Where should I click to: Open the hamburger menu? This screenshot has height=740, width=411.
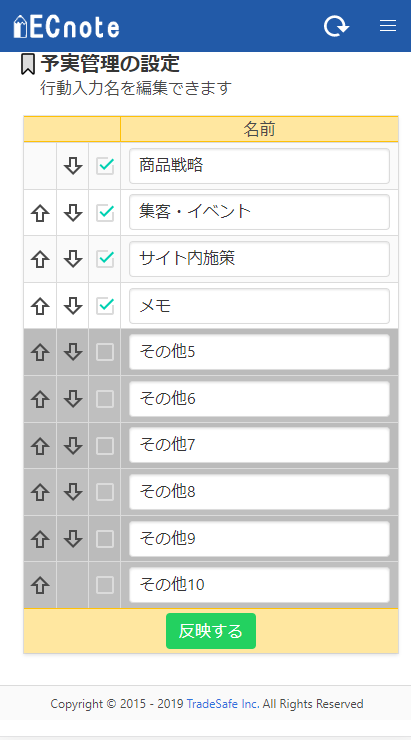388,26
